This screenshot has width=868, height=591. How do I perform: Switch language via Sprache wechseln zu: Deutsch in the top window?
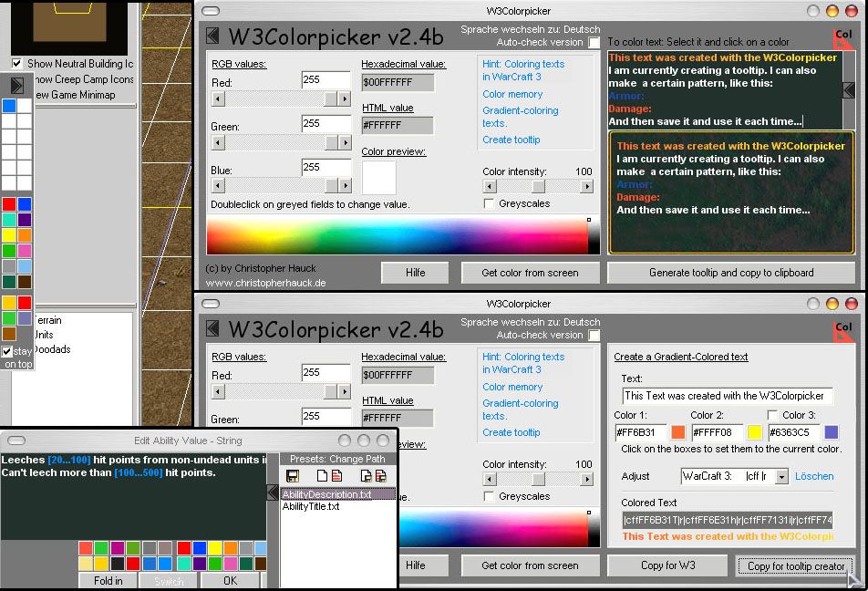(x=530, y=29)
